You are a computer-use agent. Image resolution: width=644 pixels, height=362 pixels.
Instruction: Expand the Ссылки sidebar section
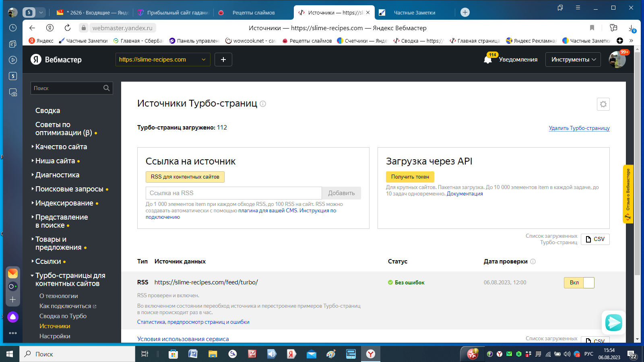[48, 261]
